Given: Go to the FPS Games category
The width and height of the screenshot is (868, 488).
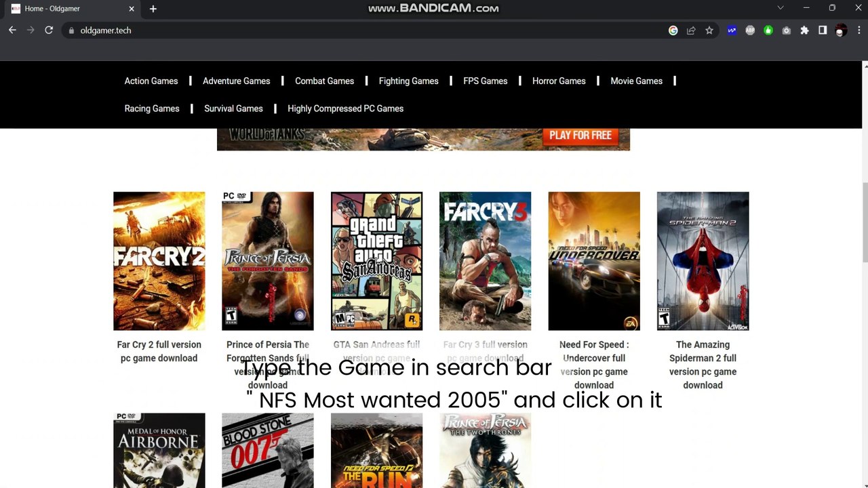Looking at the screenshot, I should pos(486,81).
